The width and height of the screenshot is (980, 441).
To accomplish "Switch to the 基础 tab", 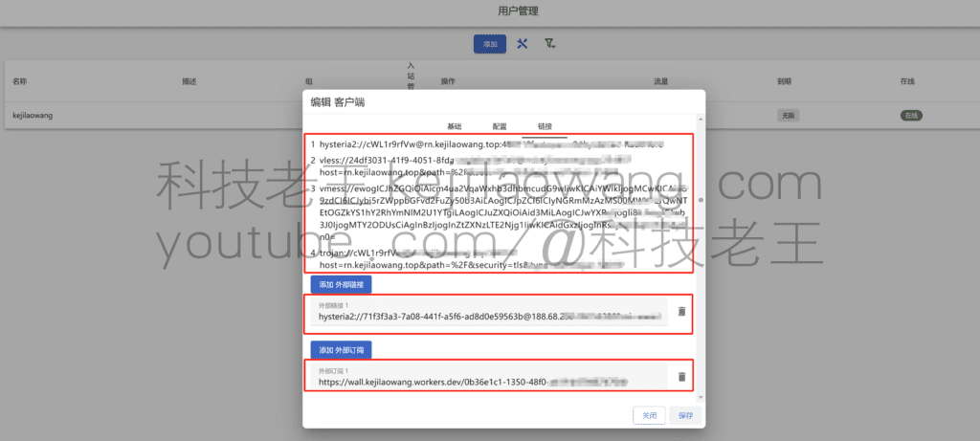I will (x=455, y=126).
